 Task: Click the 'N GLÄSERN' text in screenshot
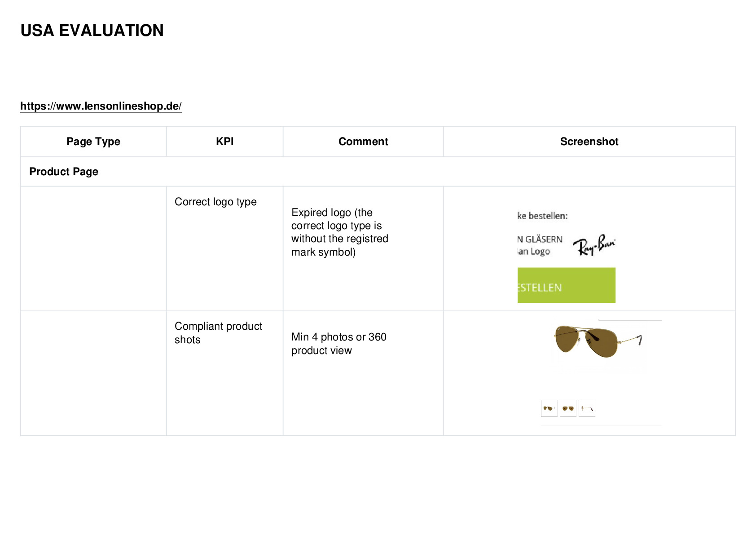540,239
